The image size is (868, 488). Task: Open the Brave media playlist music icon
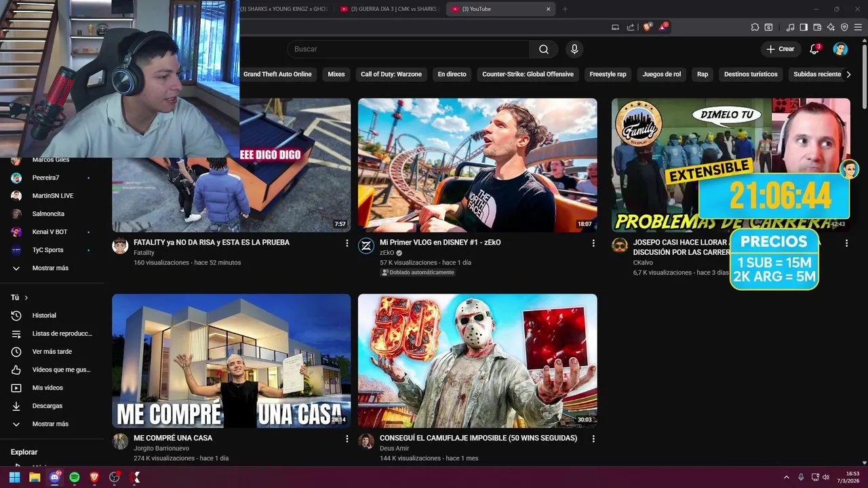(x=790, y=27)
